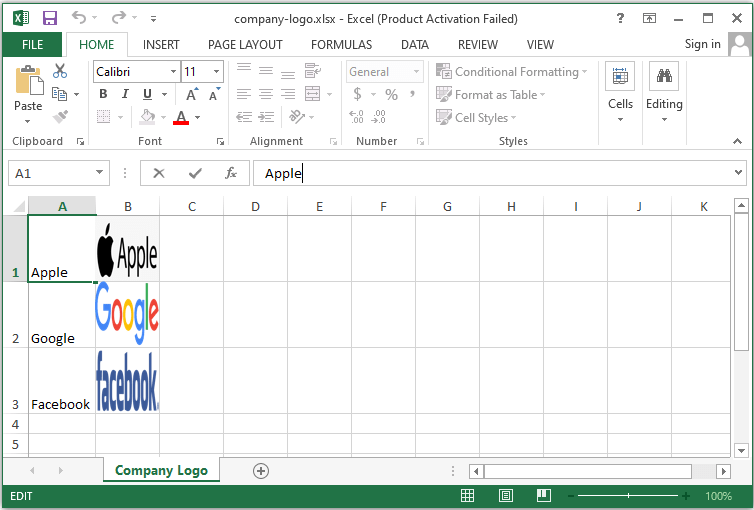Viewport: 754px width, 510px height.
Task: Confirm entry with the checkmark button
Action: (195, 173)
